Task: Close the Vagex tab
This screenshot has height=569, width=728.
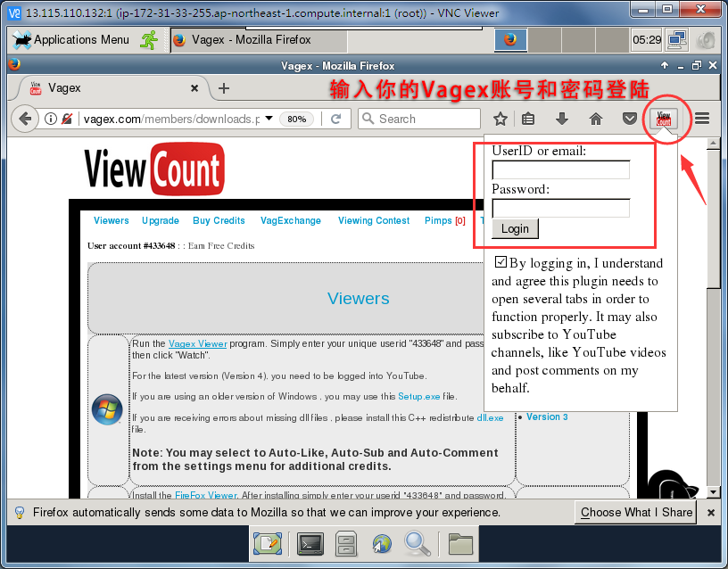Action: [194, 87]
